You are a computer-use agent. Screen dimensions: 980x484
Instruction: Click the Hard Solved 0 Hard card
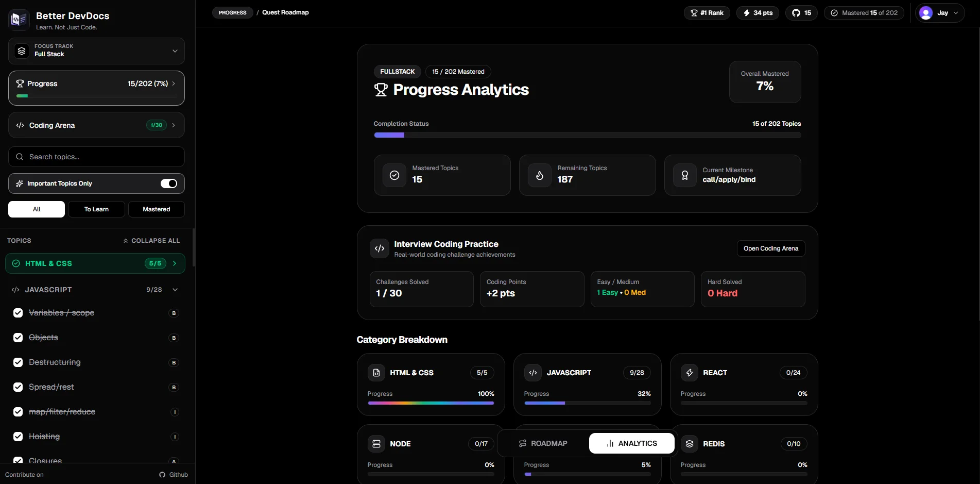click(x=753, y=289)
